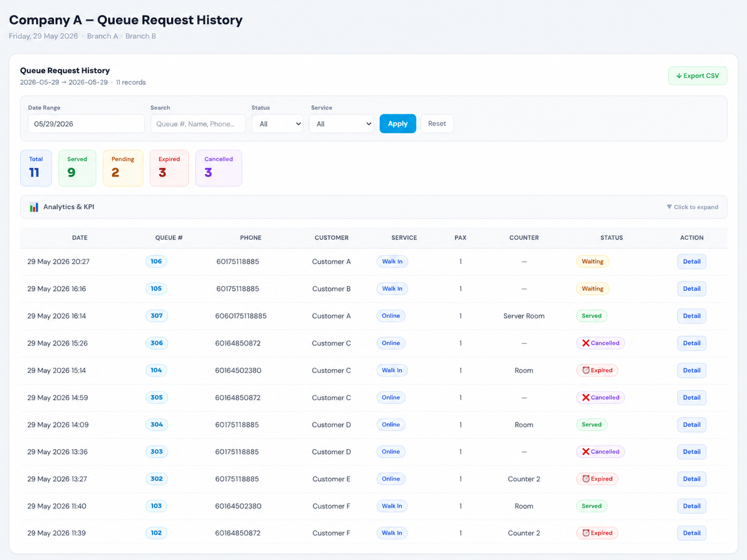The height and width of the screenshot is (560, 747).
Task: Click the SERVICE column header
Action: click(x=404, y=238)
